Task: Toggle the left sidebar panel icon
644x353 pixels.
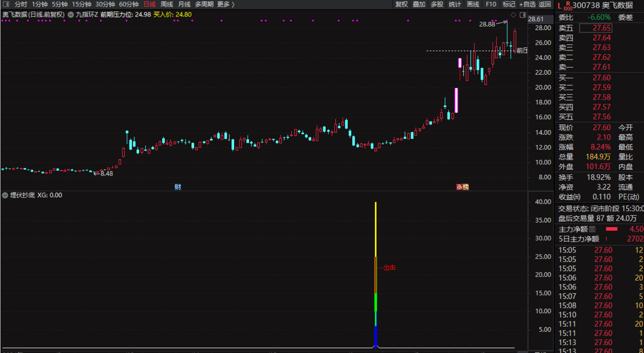Action: [6, 5]
